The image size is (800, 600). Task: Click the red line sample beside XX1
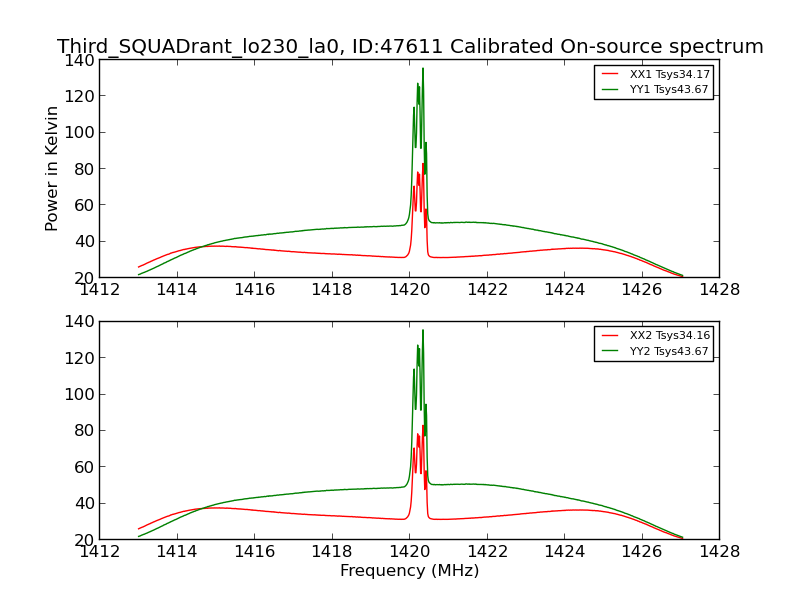[x=610, y=74]
